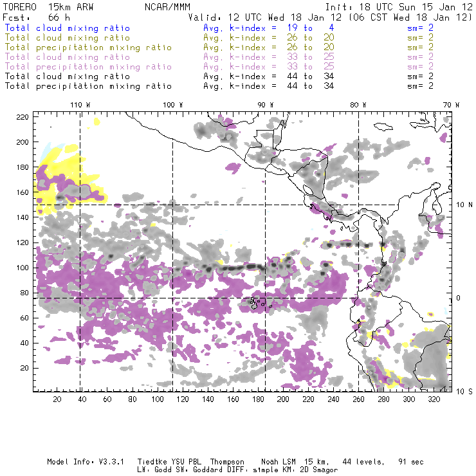This screenshot has width=476, height=476.
Task: Select the "Noah LSM" footer text
Action: (x=279, y=462)
